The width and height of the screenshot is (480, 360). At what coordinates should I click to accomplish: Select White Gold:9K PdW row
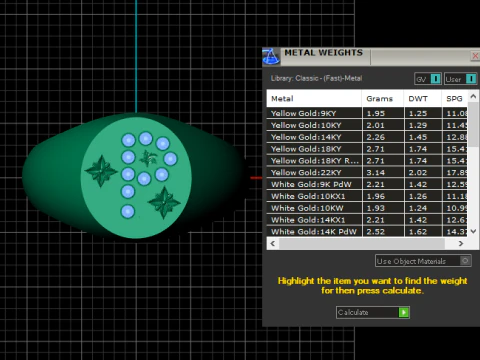367,184
